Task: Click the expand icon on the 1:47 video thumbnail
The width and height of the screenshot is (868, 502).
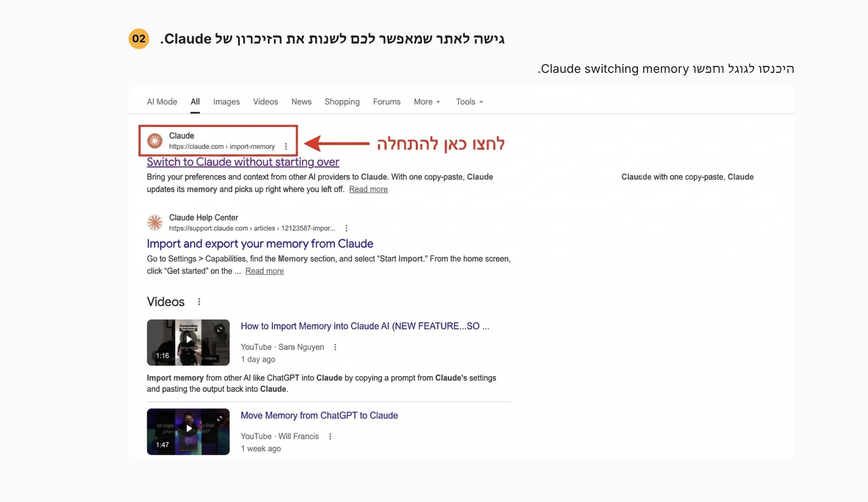Action: [220, 418]
